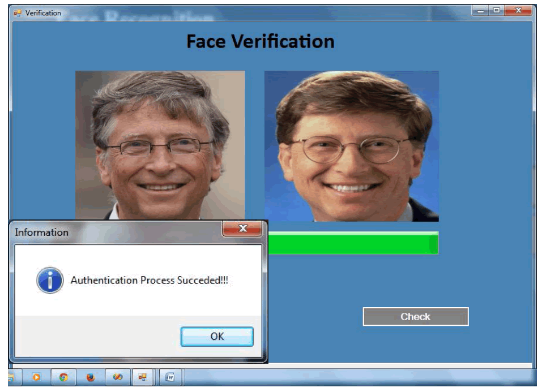This screenshot has height=392, width=542.
Task: Open Firefox from the taskbar
Action: coord(91,377)
